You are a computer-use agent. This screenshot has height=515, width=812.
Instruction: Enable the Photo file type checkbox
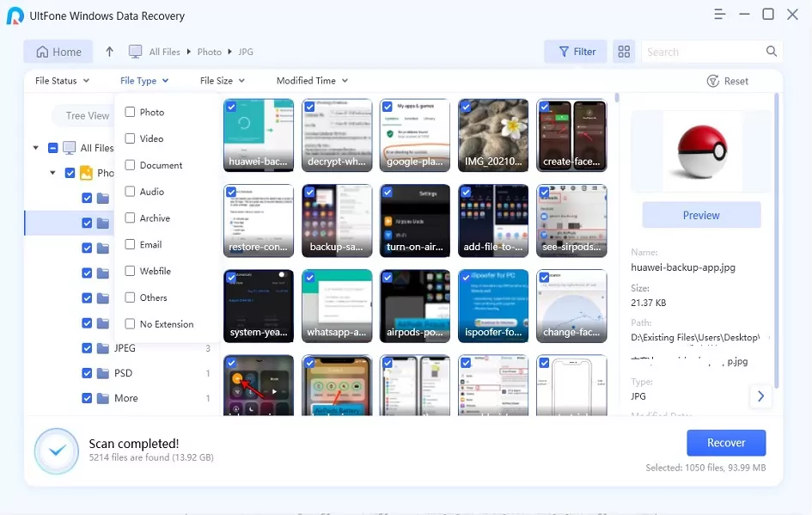pos(130,112)
